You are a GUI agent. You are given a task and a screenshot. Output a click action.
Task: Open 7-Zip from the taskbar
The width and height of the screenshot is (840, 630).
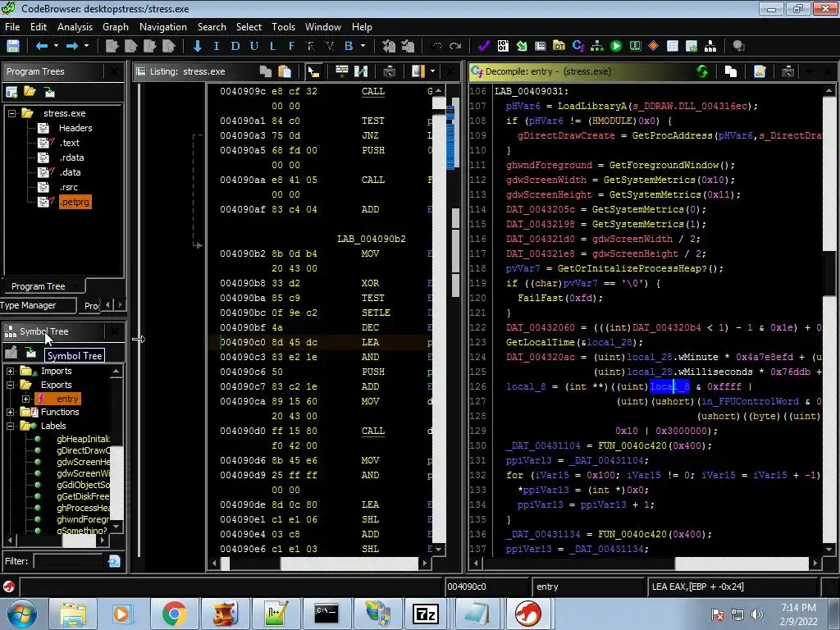[x=426, y=614]
